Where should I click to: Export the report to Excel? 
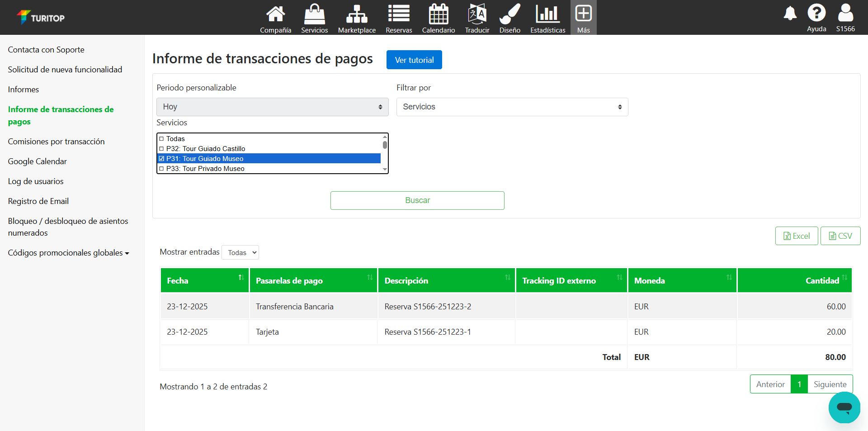click(796, 236)
